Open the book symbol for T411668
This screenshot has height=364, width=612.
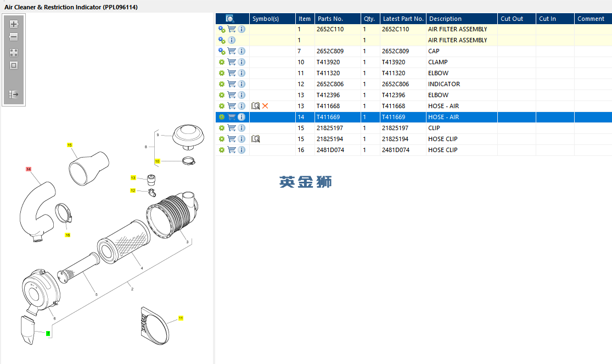tap(256, 106)
